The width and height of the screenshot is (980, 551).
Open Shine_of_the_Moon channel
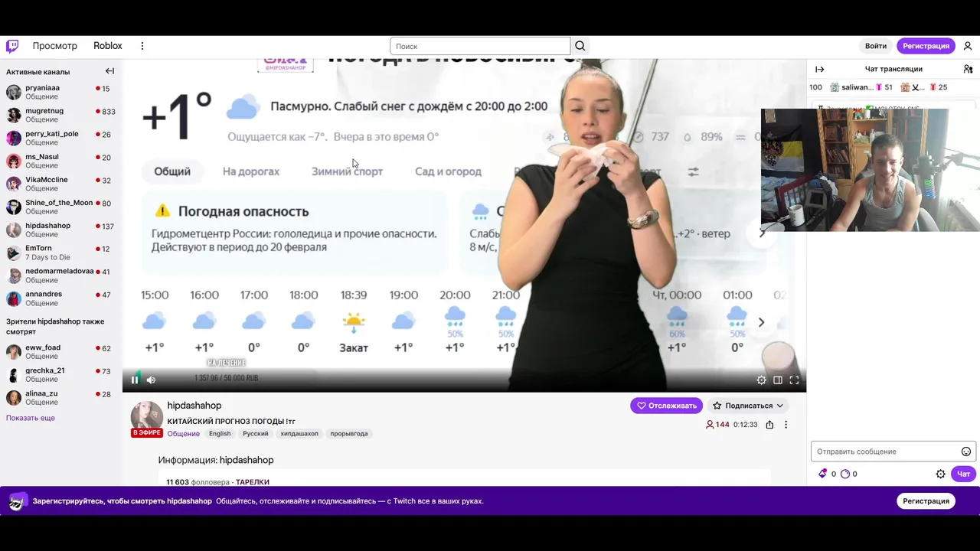pyautogui.click(x=61, y=207)
